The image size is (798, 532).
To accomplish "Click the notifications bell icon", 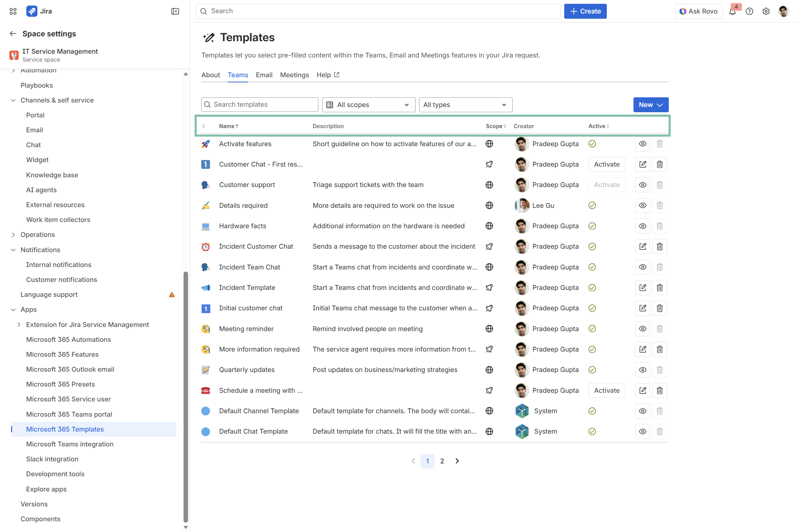I will [732, 11].
